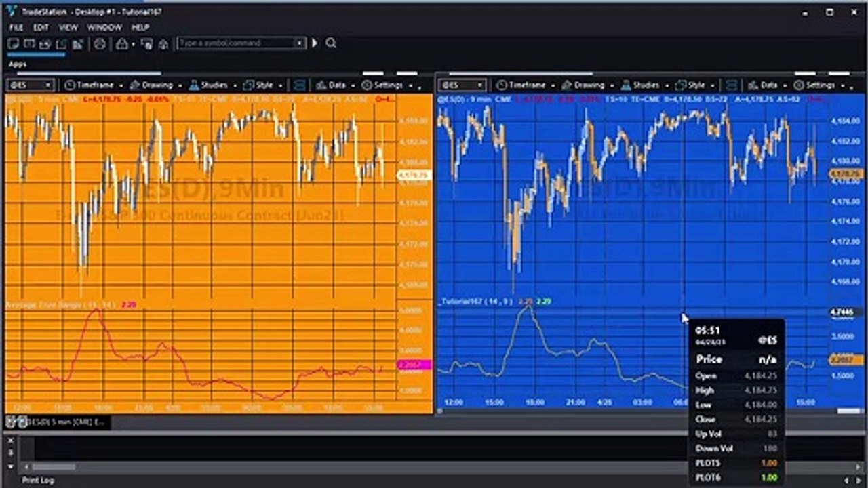This screenshot has height=488, width=868.
Task: Open the WINDOW menu
Action: (x=104, y=27)
